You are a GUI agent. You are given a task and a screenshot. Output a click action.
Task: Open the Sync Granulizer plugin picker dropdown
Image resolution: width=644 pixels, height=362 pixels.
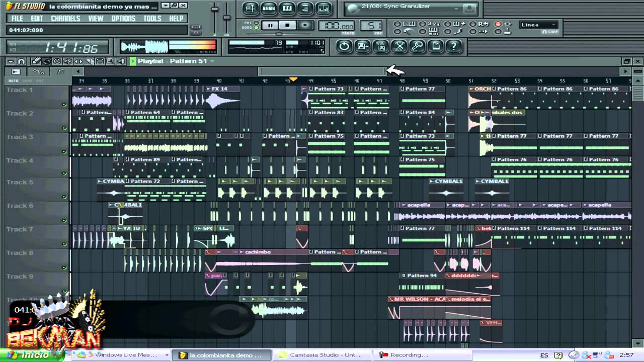456,9
